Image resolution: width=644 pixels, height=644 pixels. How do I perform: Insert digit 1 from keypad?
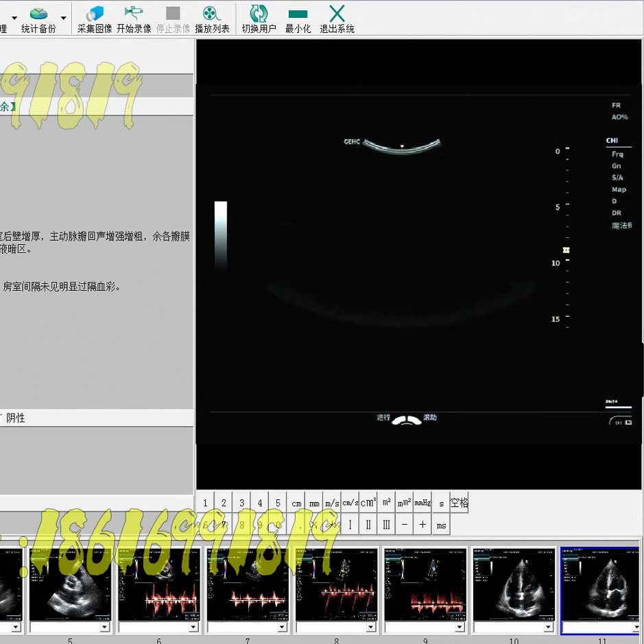click(x=205, y=503)
